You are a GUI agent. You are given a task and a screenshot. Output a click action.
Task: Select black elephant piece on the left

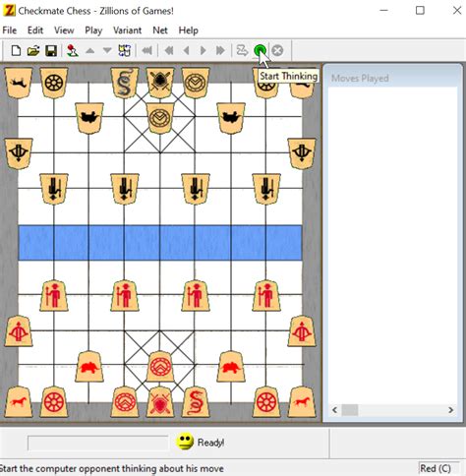pos(89,118)
